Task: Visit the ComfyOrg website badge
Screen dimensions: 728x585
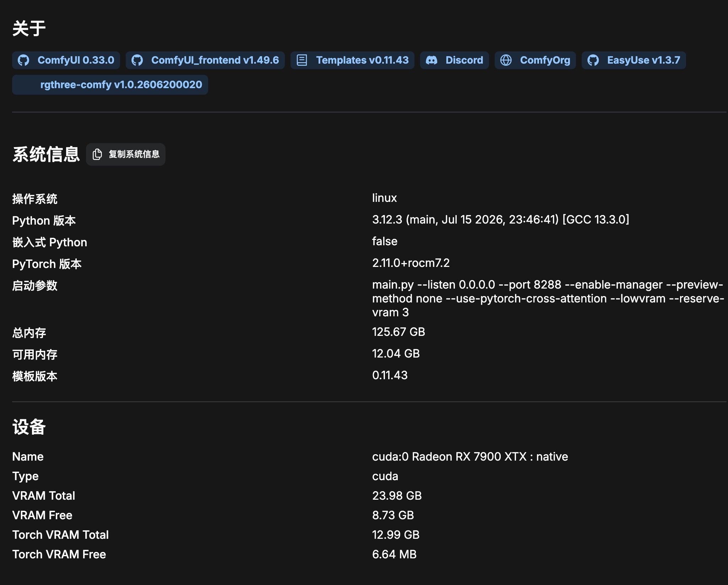Action: [535, 60]
